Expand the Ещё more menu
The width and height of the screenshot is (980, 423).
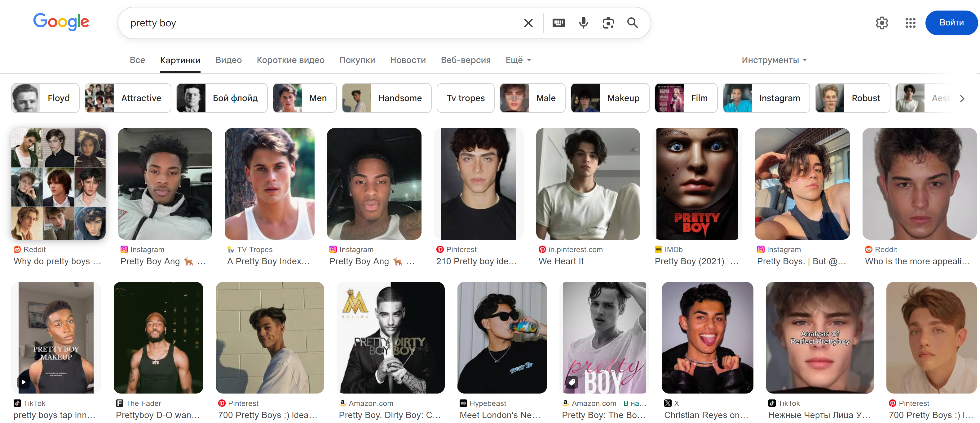tap(518, 60)
